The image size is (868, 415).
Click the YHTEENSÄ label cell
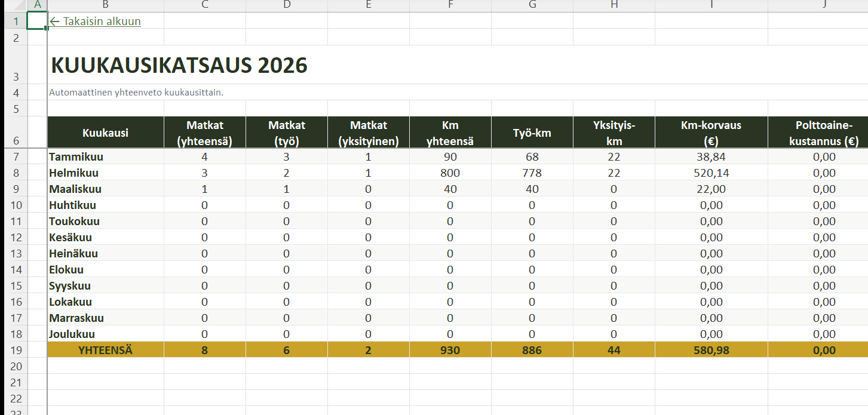click(105, 351)
